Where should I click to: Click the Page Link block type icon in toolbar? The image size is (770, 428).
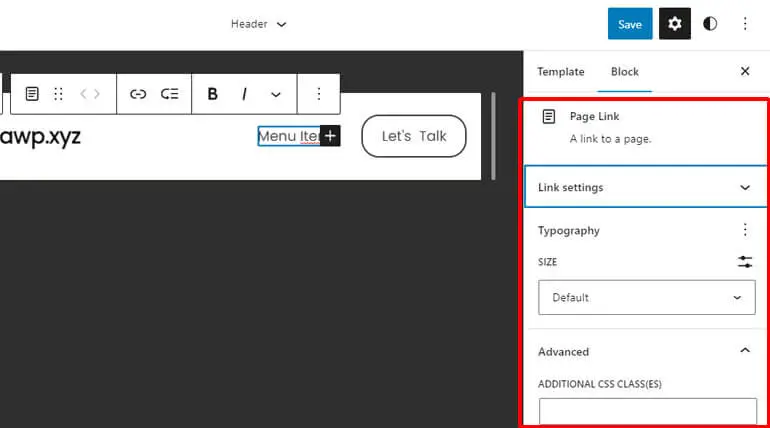tap(32, 94)
